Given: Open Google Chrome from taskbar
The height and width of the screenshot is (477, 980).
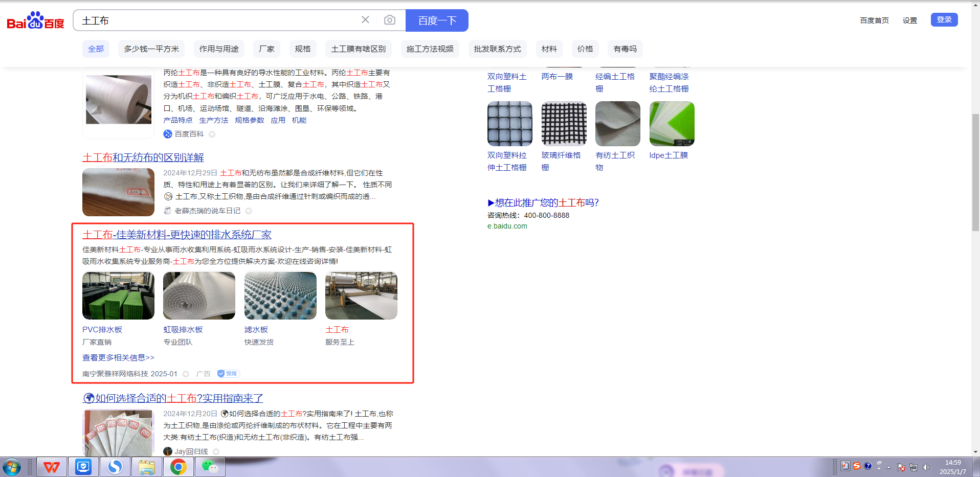Looking at the screenshot, I should point(179,467).
